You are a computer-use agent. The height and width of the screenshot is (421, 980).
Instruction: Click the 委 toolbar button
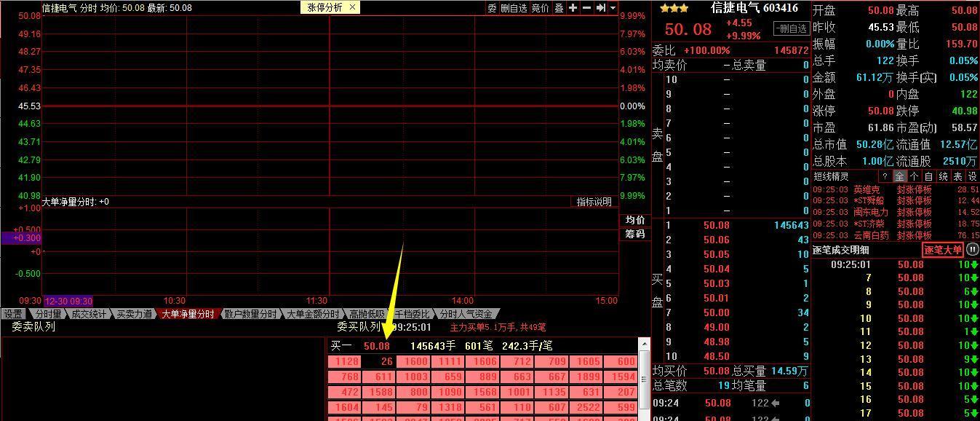coord(492,8)
